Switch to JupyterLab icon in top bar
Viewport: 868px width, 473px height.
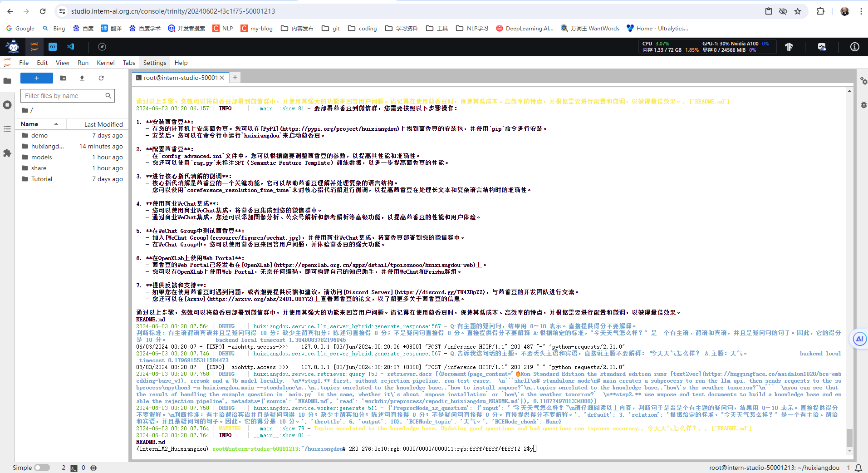click(34, 47)
